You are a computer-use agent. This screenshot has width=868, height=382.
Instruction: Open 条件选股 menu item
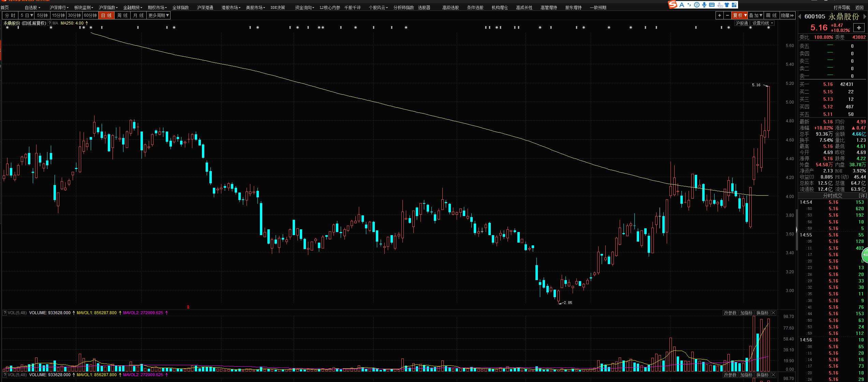coord(475,7)
